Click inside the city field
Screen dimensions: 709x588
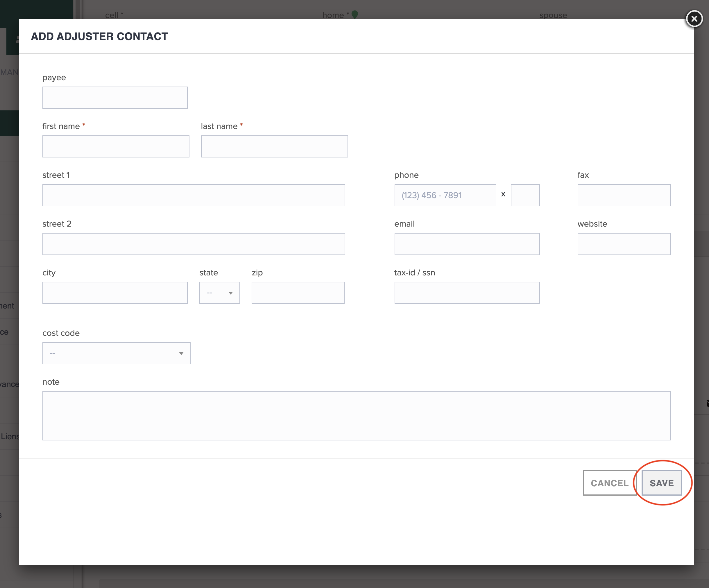(x=115, y=293)
